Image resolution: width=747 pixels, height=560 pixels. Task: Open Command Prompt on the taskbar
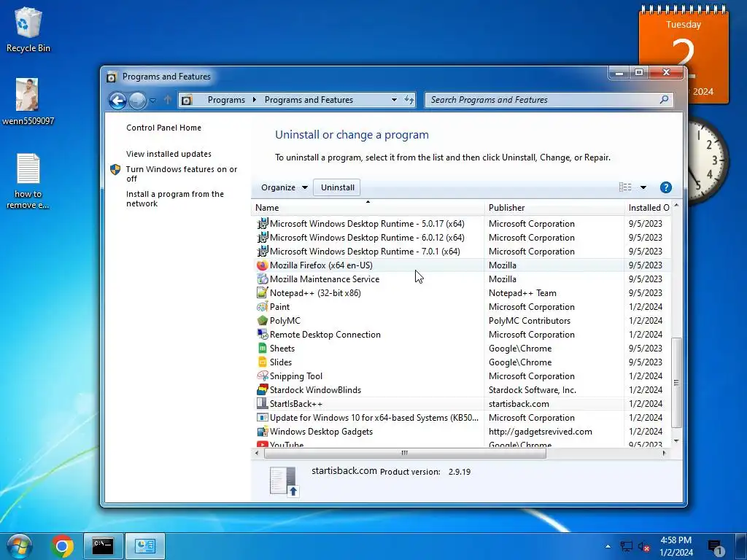click(x=104, y=546)
